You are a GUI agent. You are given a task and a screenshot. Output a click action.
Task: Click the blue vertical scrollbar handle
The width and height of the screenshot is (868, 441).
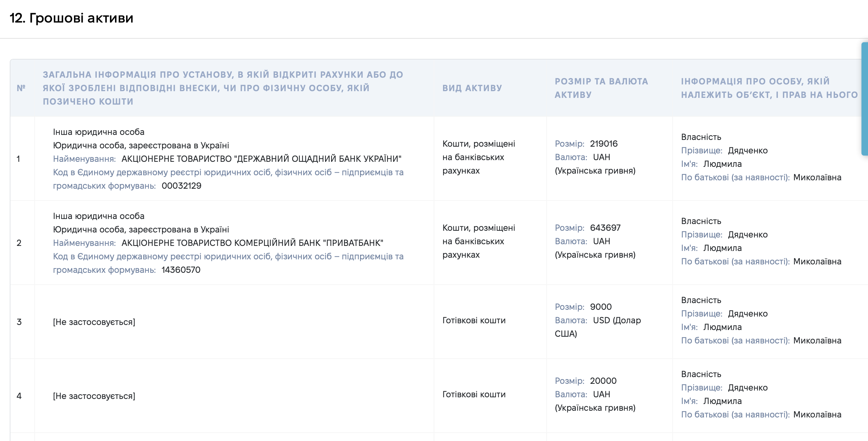coord(865,99)
